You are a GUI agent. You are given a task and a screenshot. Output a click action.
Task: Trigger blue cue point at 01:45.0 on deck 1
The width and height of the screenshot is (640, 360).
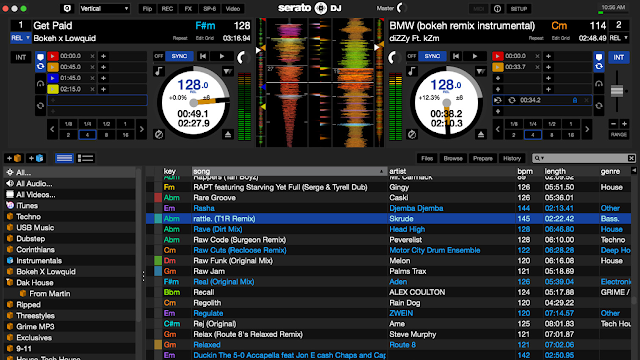click(x=53, y=78)
